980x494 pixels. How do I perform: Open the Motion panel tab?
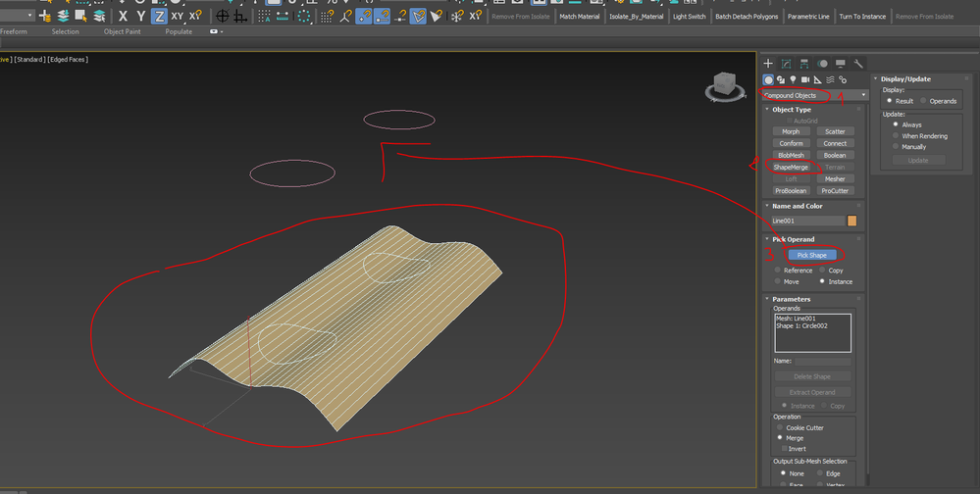[x=822, y=64]
